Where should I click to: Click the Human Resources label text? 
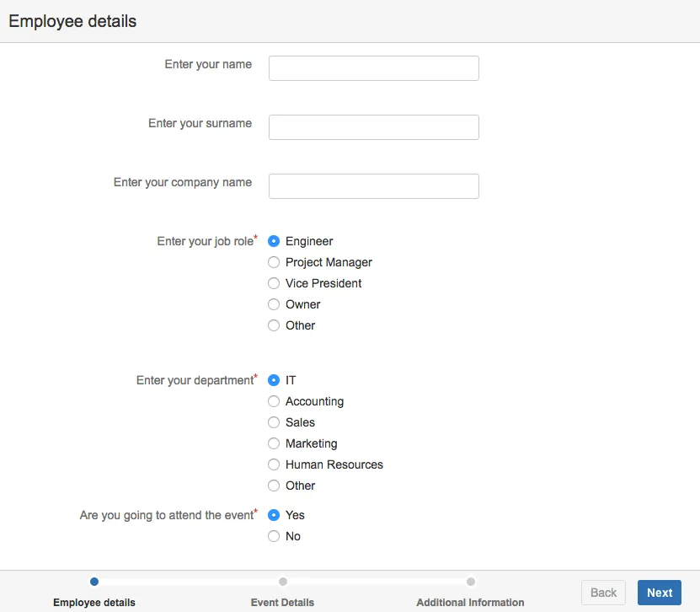click(x=334, y=464)
